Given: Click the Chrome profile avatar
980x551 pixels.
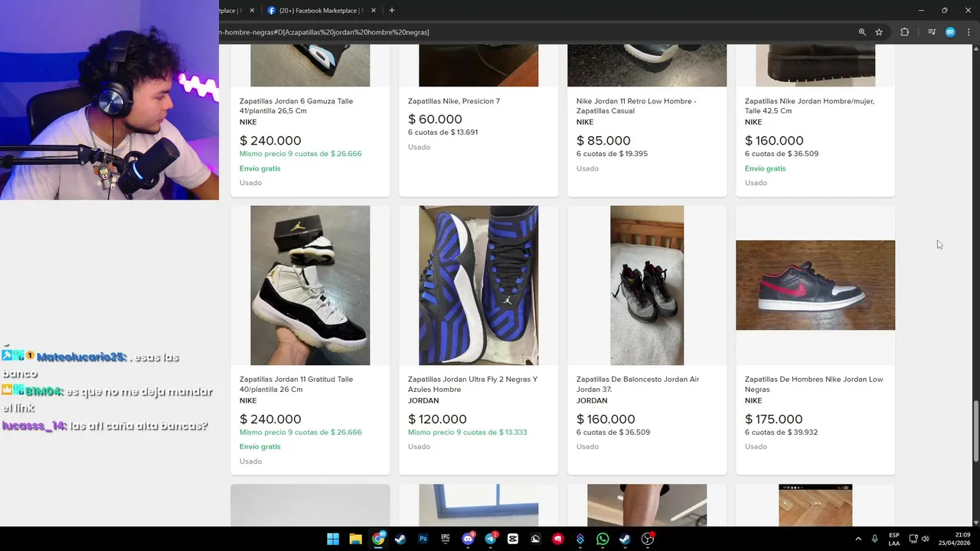Looking at the screenshot, I should point(950,32).
